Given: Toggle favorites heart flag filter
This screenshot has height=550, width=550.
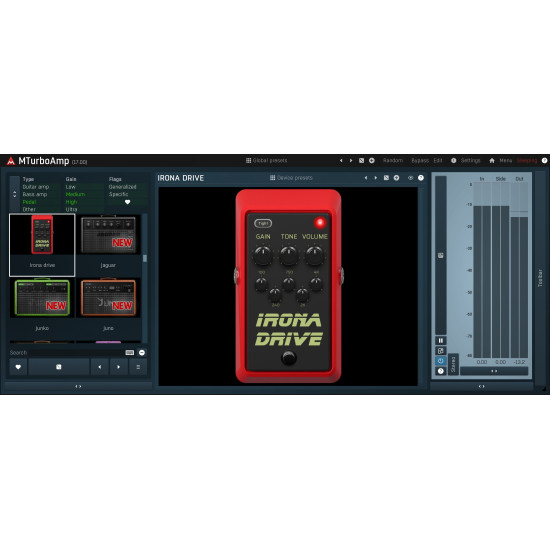Looking at the screenshot, I should pyautogui.click(x=127, y=202).
